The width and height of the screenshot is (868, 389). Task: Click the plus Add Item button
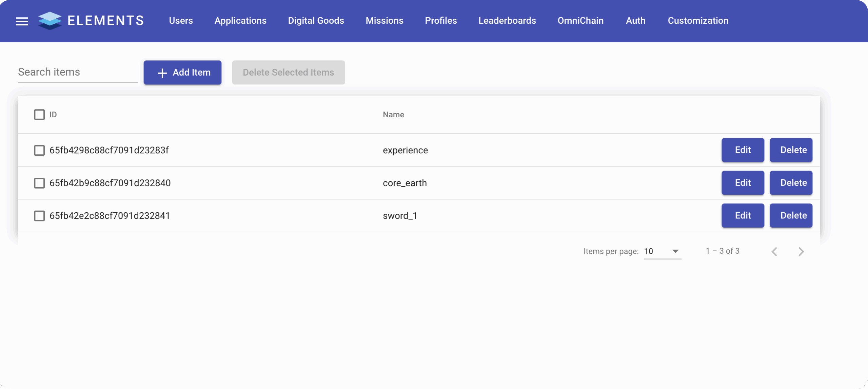182,73
